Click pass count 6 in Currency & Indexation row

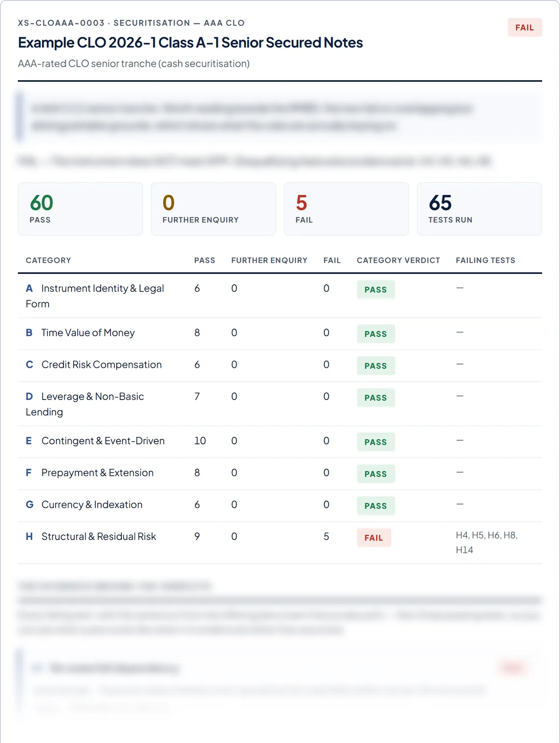[x=197, y=505]
